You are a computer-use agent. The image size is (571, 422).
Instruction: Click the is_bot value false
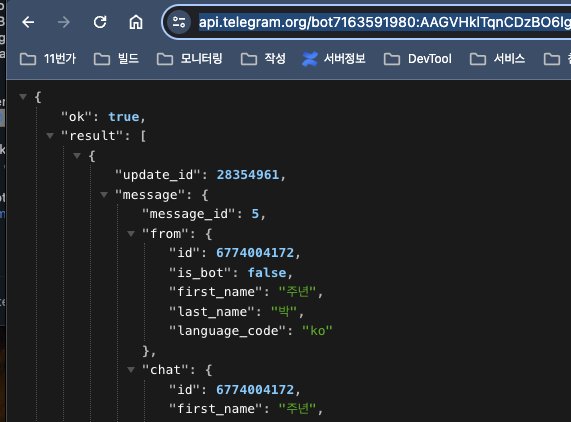pyautogui.click(x=267, y=273)
